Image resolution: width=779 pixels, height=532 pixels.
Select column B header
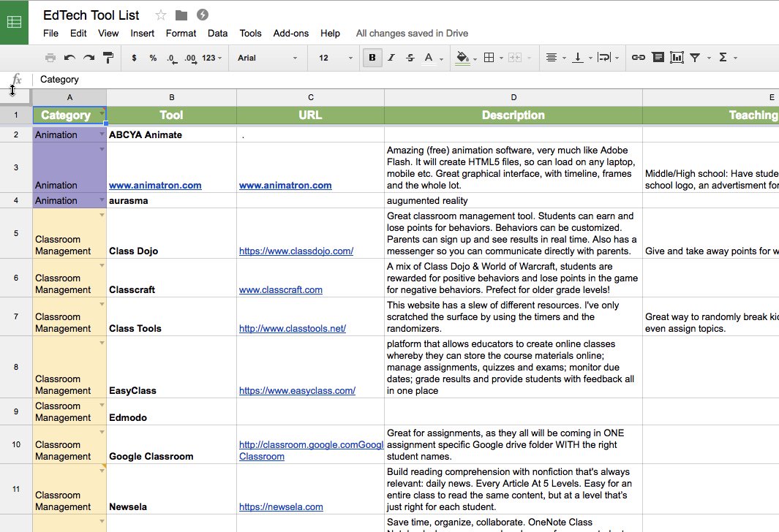171,97
